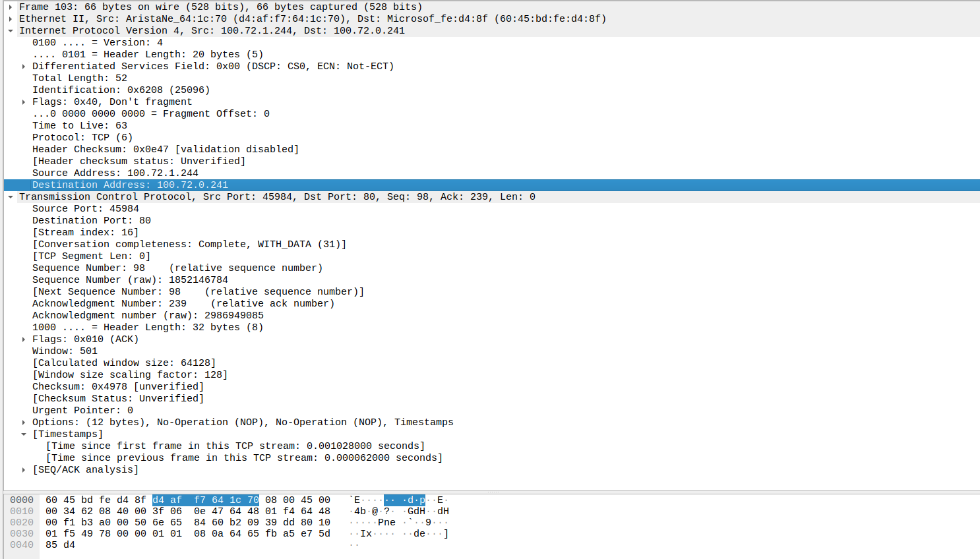
Task: Expand the Frame 103 tree node
Action: [11, 7]
